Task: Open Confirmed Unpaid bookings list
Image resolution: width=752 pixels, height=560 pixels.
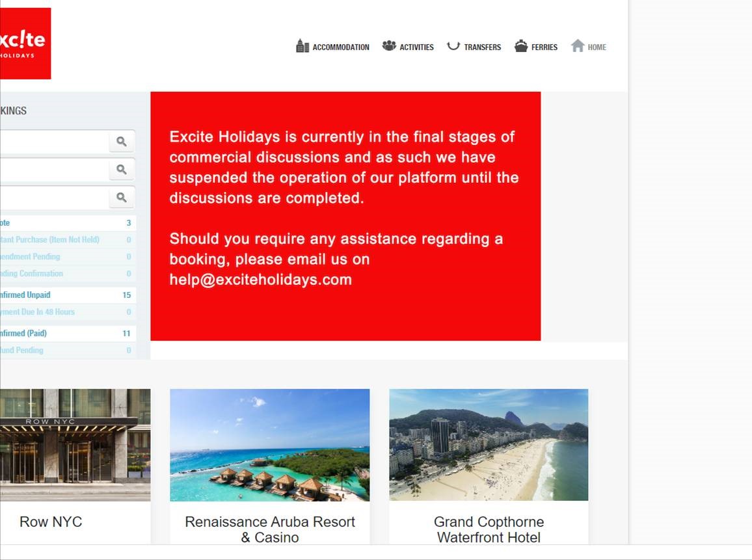Action: click(x=26, y=295)
